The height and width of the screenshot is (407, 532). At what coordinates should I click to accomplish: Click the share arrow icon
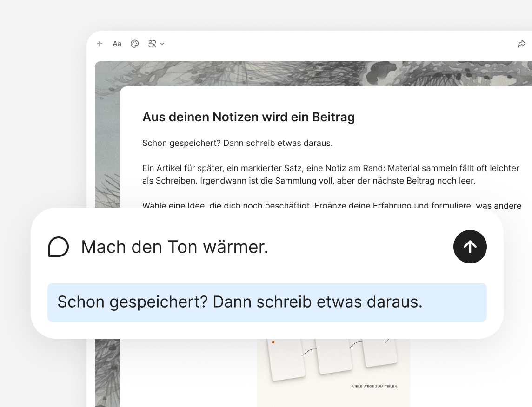click(521, 44)
